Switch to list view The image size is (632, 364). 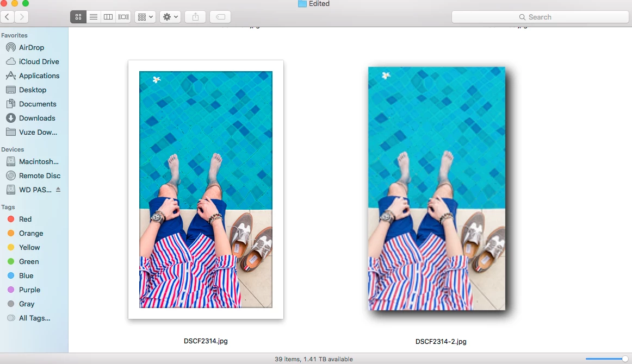93,17
